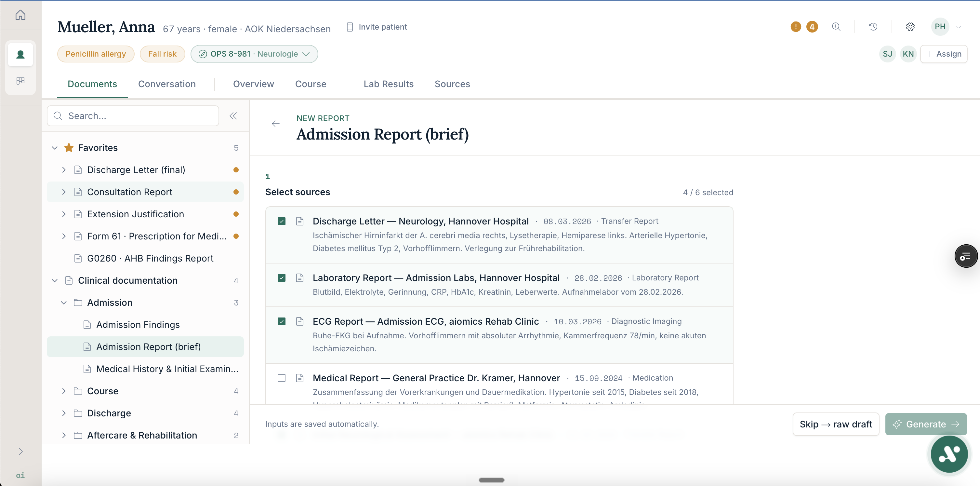Expand the Discharge folder
This screenshot has width=980, height=486.
tap(63, 413)
